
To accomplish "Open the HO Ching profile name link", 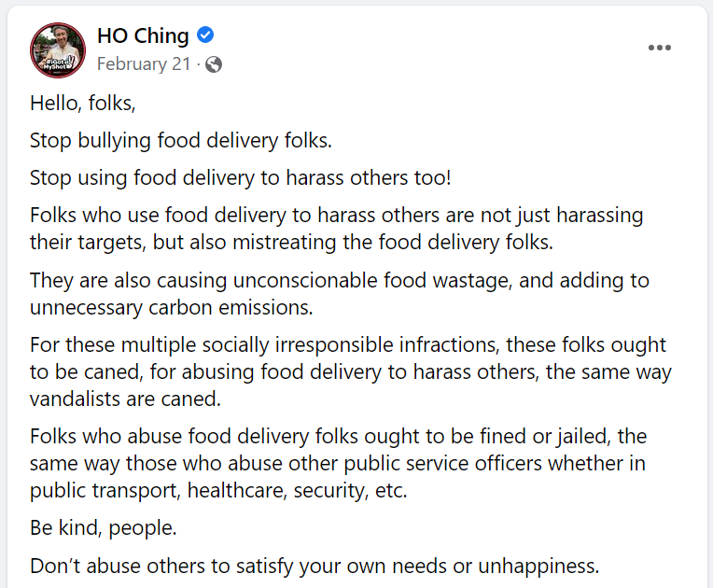I will [143, 35].
